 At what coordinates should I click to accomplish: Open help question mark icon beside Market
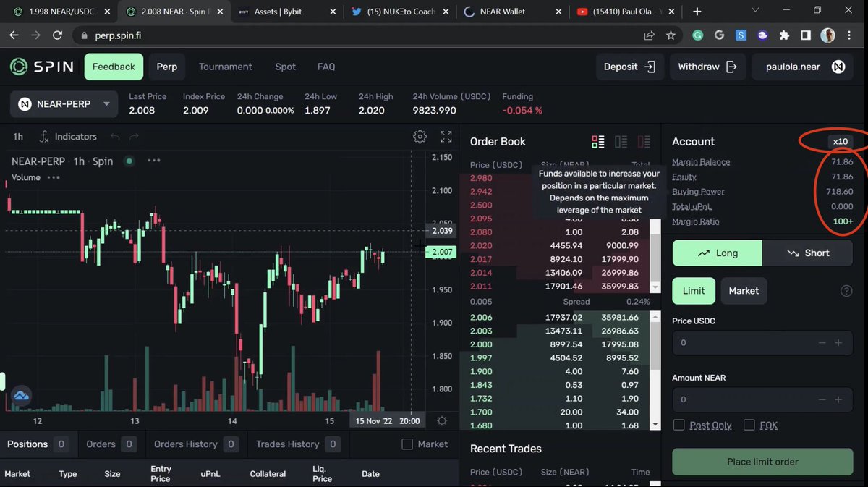846,291
